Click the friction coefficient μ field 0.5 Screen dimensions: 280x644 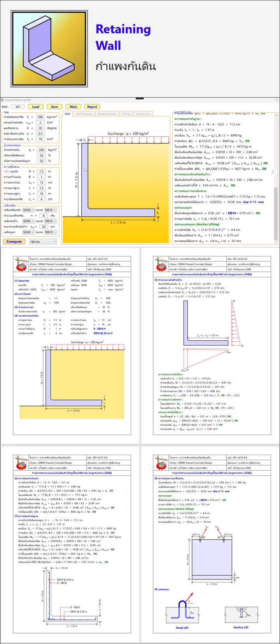[40, 133]
